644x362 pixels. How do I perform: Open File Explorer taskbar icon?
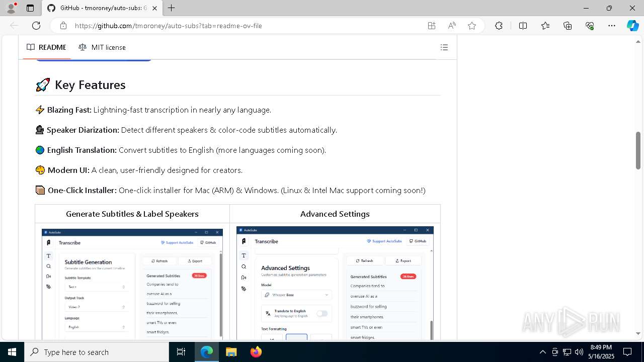[231, 352]
